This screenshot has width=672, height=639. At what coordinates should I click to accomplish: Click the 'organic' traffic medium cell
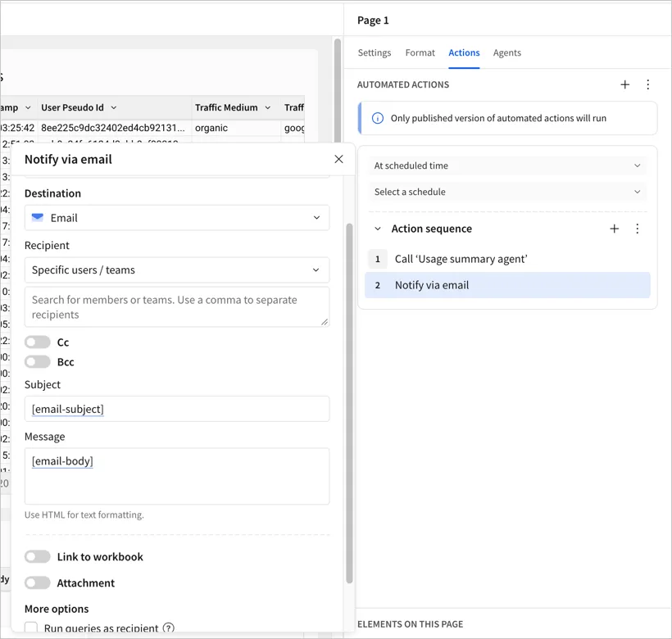tap(235, 128)
